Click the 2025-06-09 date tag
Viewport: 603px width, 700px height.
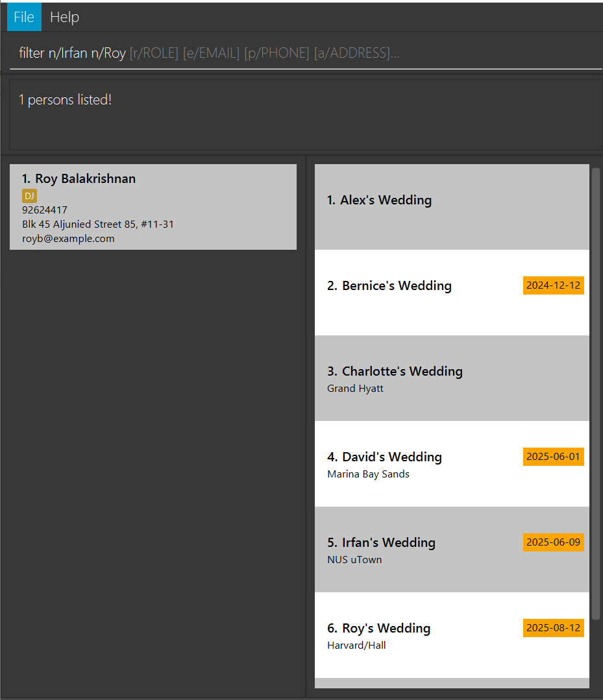(x=554, y=542)
